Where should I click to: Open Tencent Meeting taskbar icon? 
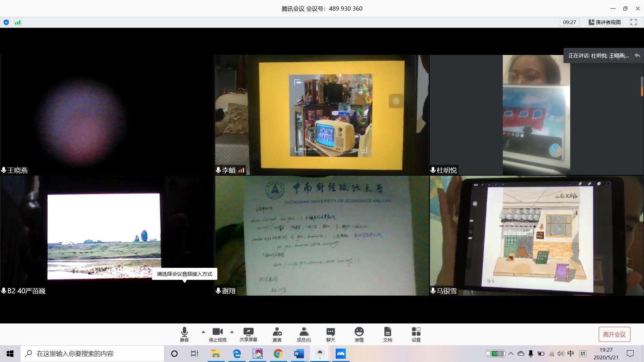tap(340, 354)
